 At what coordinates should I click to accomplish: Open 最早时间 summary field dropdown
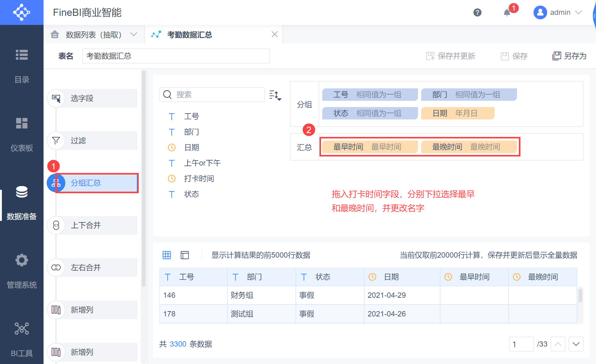pos(370,147)
